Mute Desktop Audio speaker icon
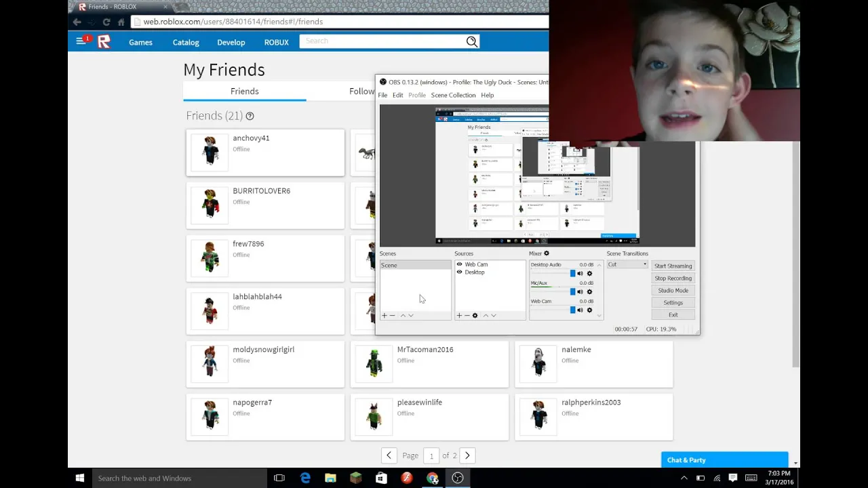The height and width of the screenshot is (488, 868). click(580, 274)
